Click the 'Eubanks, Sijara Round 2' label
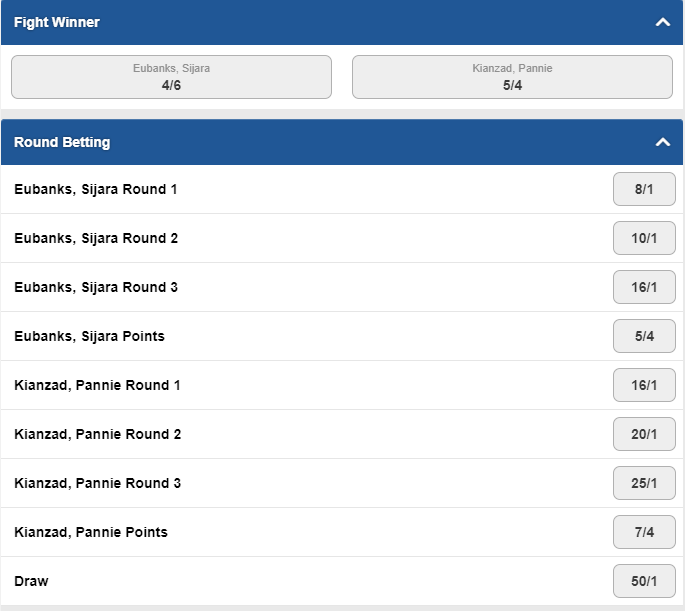685x611 pixels. (96, 238)
